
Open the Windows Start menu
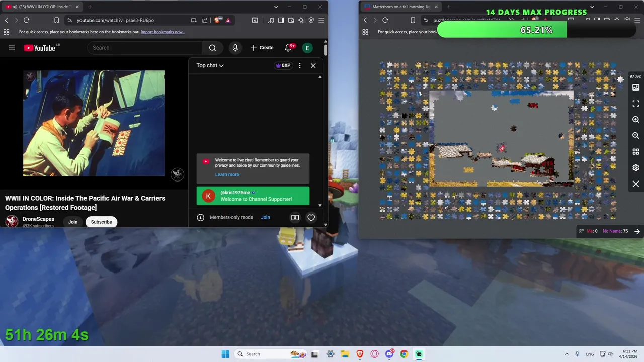tap(225, 354)
